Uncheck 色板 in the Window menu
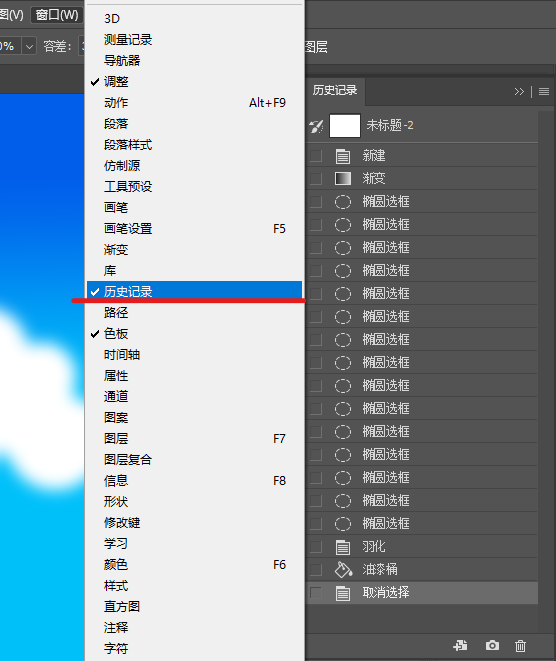Viewport: 556px width, 661px height. [x=194, y=333]
